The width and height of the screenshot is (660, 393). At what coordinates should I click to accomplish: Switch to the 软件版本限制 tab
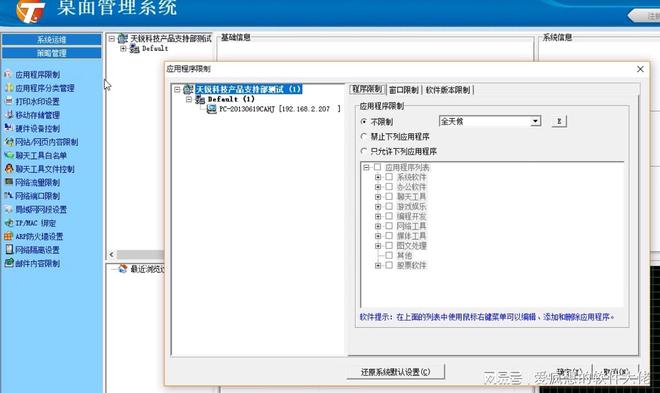448,90
